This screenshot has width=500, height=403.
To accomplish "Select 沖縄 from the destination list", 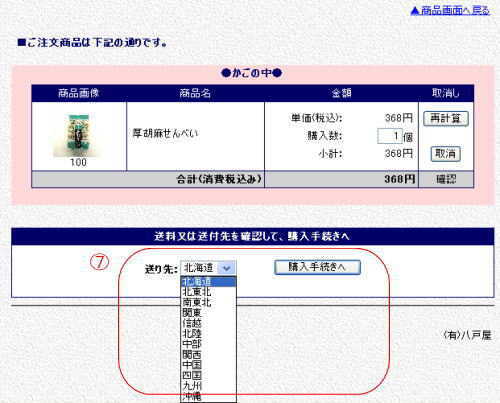I will click(x=208, y=396).
